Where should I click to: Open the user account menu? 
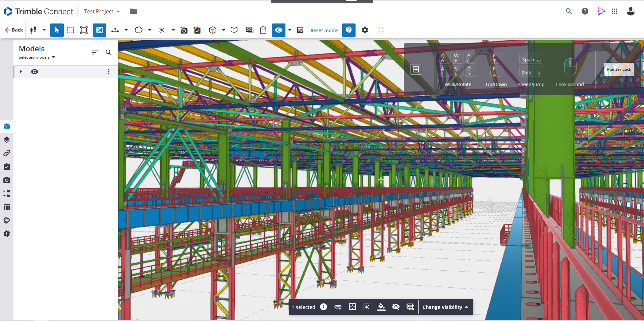coord(631,11)
